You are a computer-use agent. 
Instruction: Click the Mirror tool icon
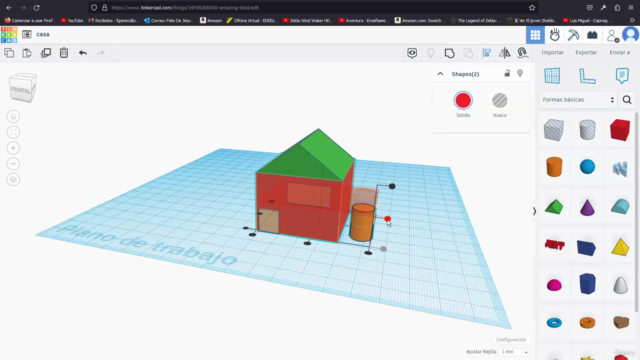[504, 53]
